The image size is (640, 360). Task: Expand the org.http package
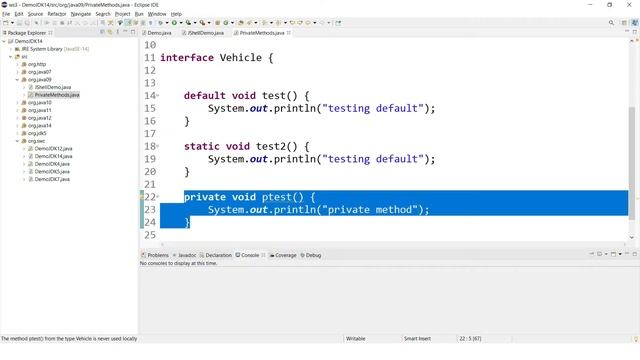pos(18,64)
